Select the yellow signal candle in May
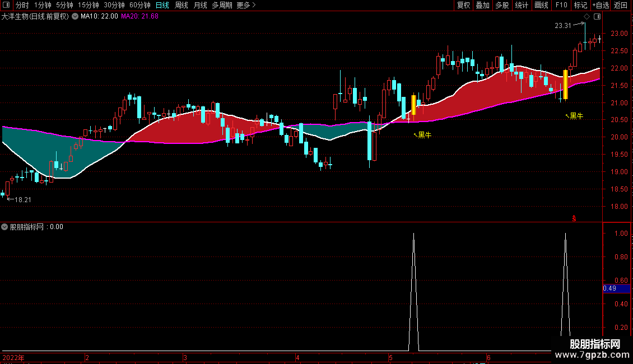633x364 pixels. (413, 105)
